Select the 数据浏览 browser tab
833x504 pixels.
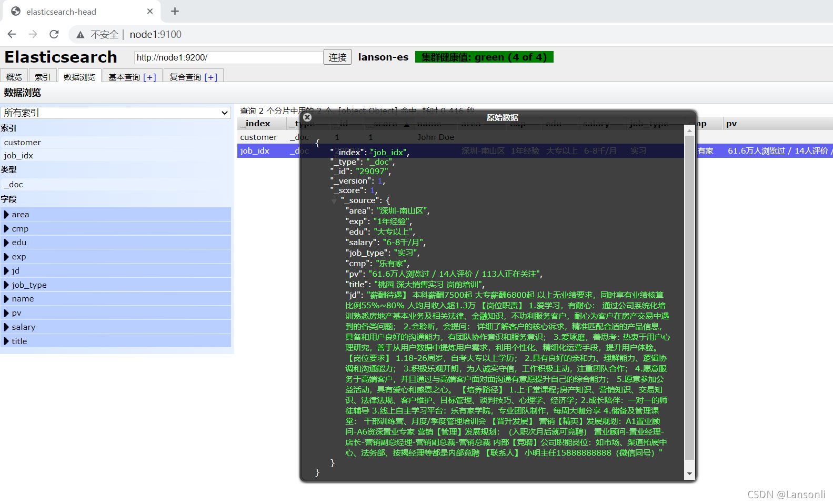point(79,77)
